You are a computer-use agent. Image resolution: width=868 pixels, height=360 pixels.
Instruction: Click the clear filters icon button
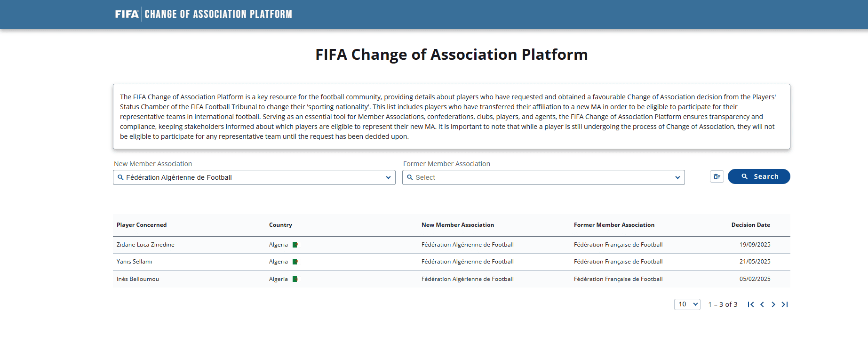[x=717, y=176]
